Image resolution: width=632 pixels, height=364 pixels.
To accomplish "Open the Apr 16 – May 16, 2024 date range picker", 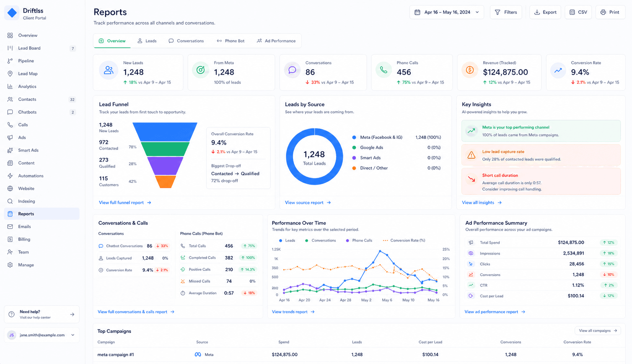I will (446, 12).
